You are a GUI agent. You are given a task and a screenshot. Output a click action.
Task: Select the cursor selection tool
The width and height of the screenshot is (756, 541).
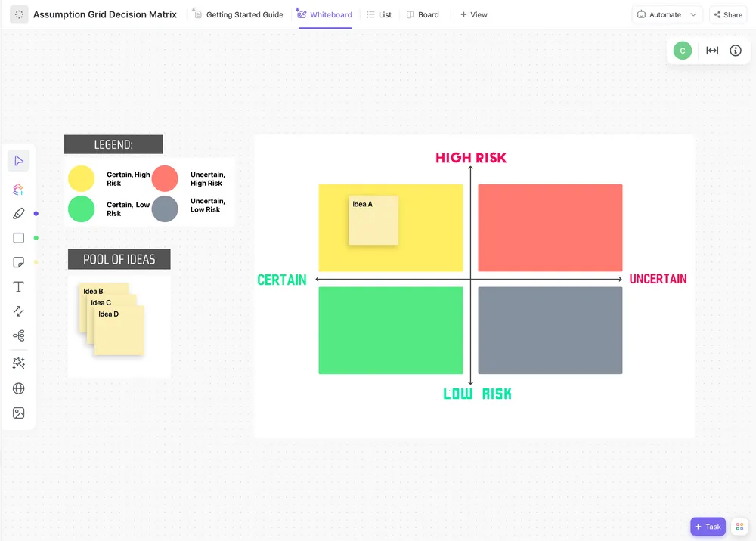click(x=18, y=160)
